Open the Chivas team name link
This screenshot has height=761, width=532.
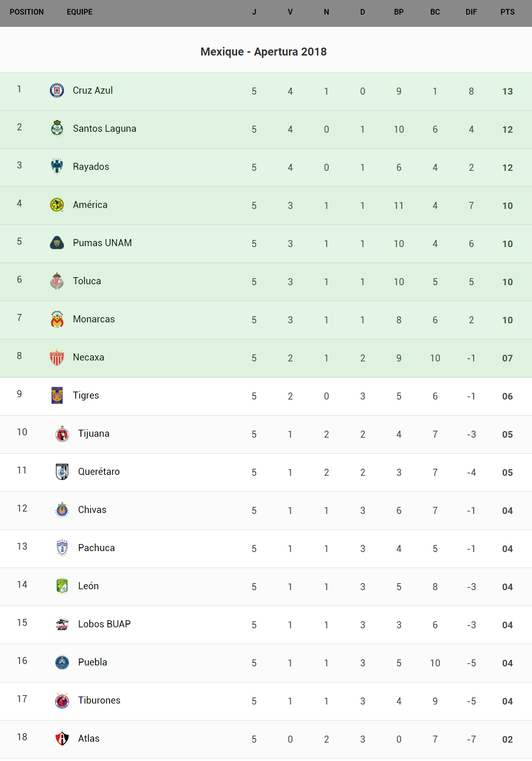[92, 510]
